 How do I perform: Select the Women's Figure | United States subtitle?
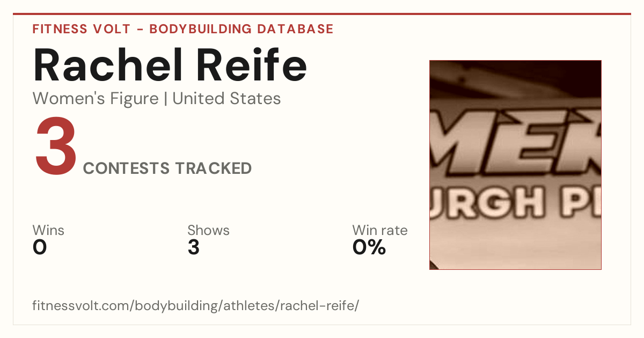(x=157, y=99)
